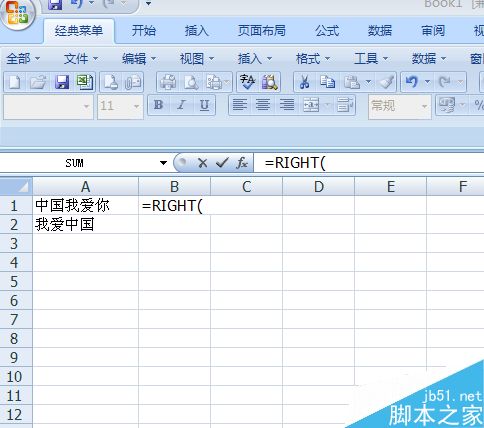Viewport: 484px width, 428px height.
Task: Click the Office button logo
Action: pos(17,13)
